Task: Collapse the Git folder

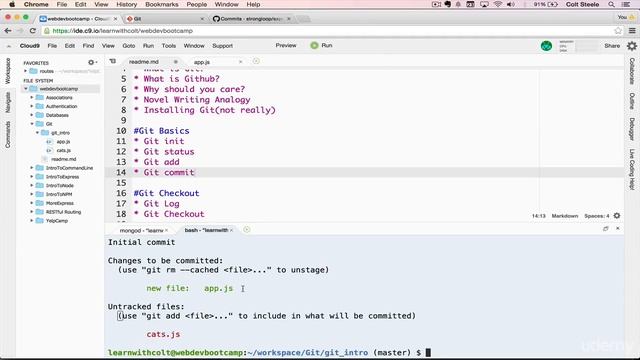Action: (x=32, y=124)
